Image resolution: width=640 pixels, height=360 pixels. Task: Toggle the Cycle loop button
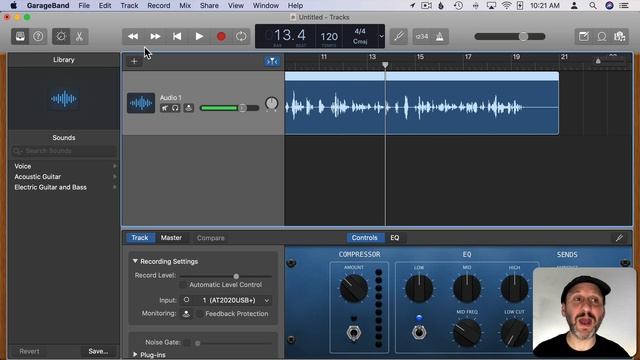click(x=241, y=36)
